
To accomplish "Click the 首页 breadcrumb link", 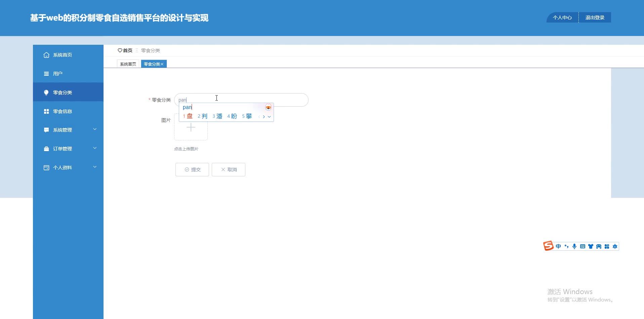I will pyautogui.click(x=128, y=50).
